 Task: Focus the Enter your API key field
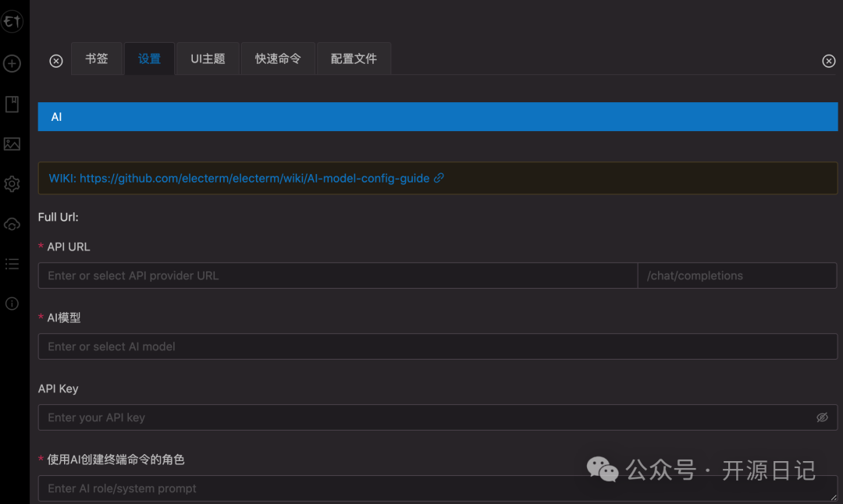pyautogui.click(x=421, y=417)
